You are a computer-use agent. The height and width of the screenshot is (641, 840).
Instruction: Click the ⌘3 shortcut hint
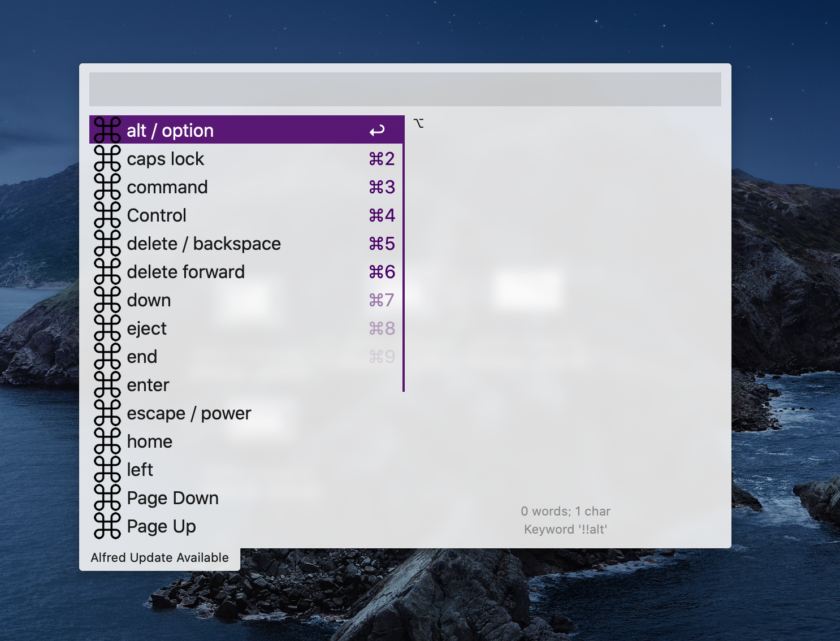coord(382,187)
